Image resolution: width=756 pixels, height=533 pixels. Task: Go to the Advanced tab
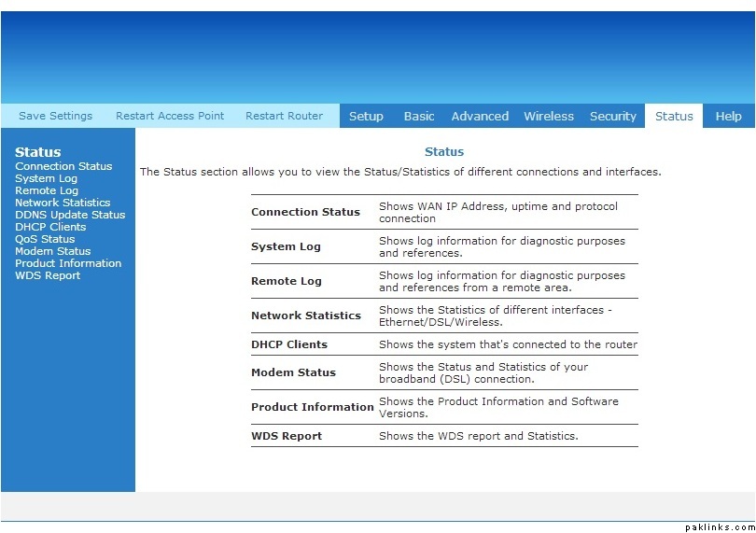[480, 116]
